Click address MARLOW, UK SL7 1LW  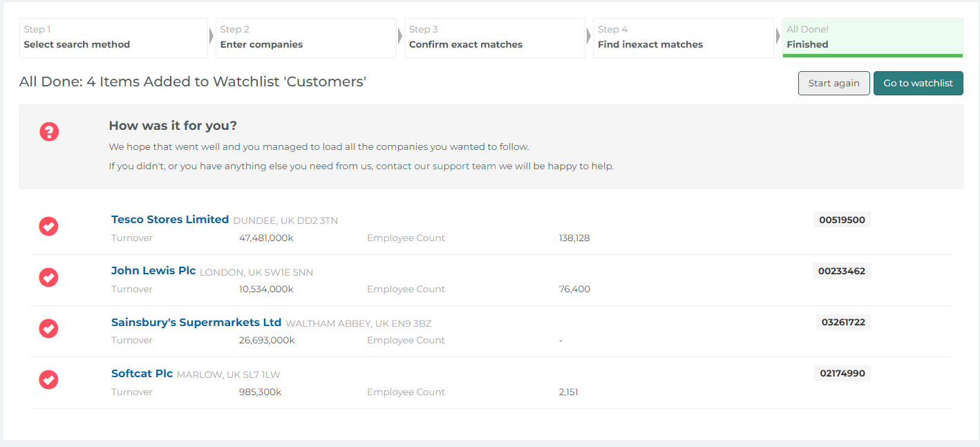click(229, 374)
